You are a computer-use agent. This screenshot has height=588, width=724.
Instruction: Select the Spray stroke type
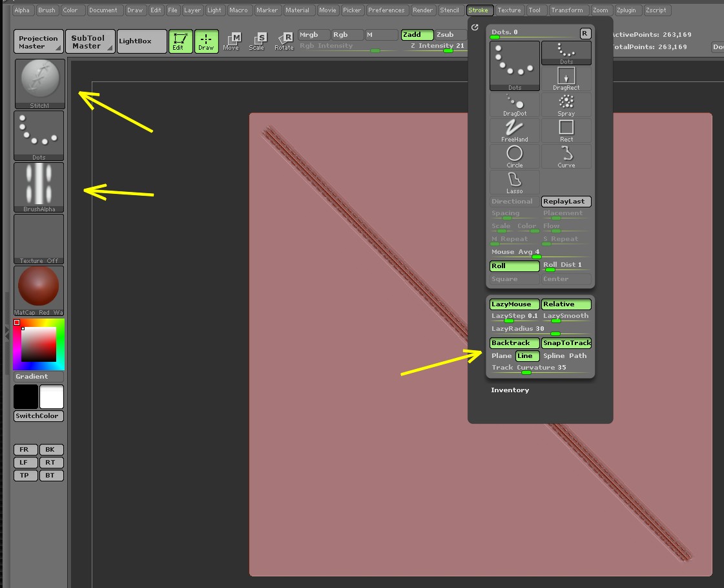(566, 105)
